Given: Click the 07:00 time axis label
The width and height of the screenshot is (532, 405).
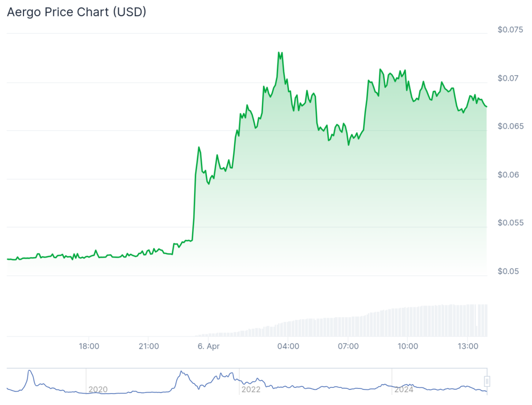Looking at the screenshot, I should tap(348, 346).
